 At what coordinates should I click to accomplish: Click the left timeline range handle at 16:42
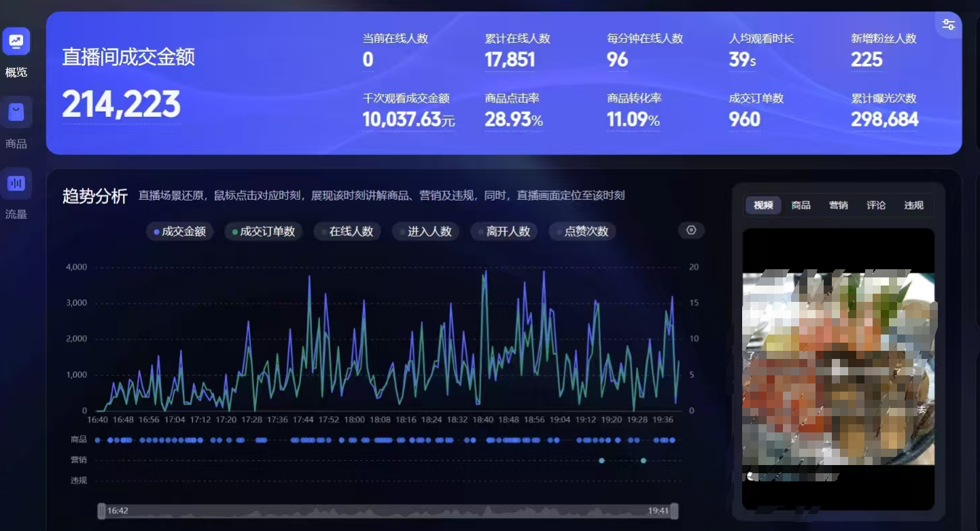[101, 511]
